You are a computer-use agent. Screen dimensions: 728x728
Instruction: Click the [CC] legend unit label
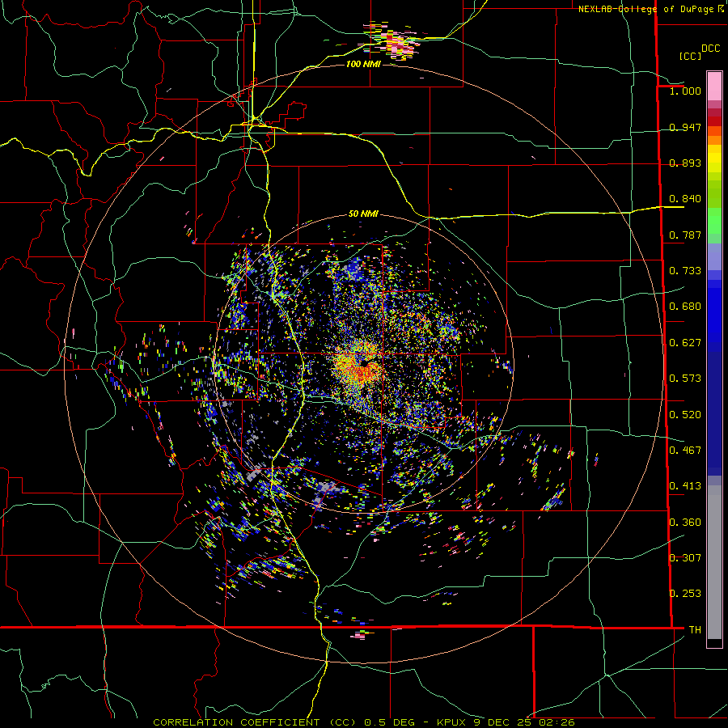(x=690, y=56)
